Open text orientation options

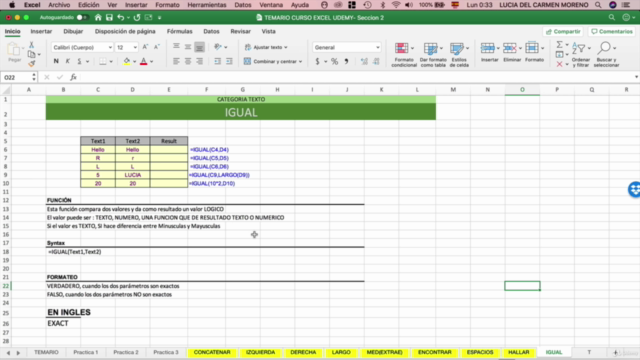coord(220,47)
